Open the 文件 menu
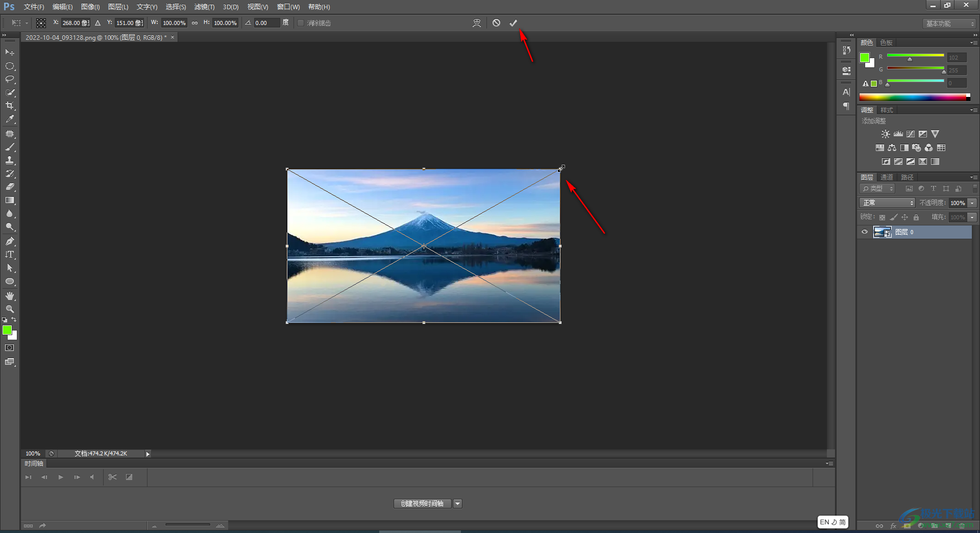Screen dimensions: 980x533 click(x=34, y=7)
